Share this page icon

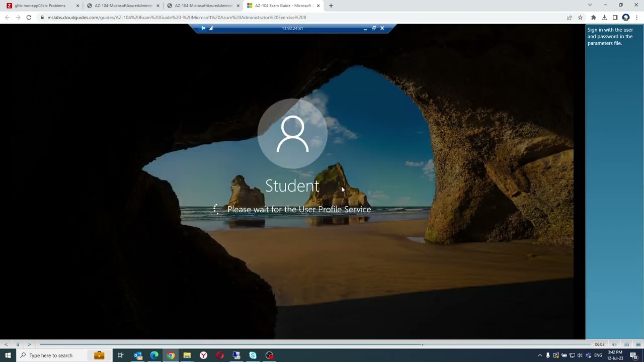tap(570, 17)
